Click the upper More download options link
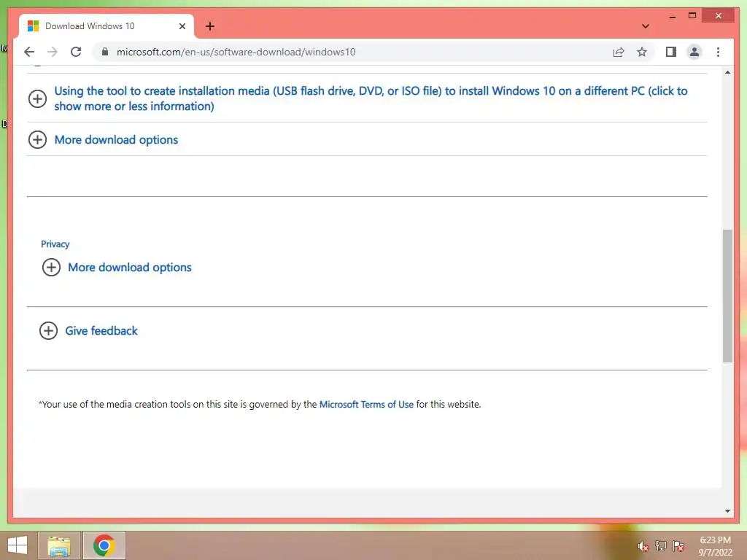The height and width of the screenshot is (560, 747). pyautogui.click(x=116, y=139)
